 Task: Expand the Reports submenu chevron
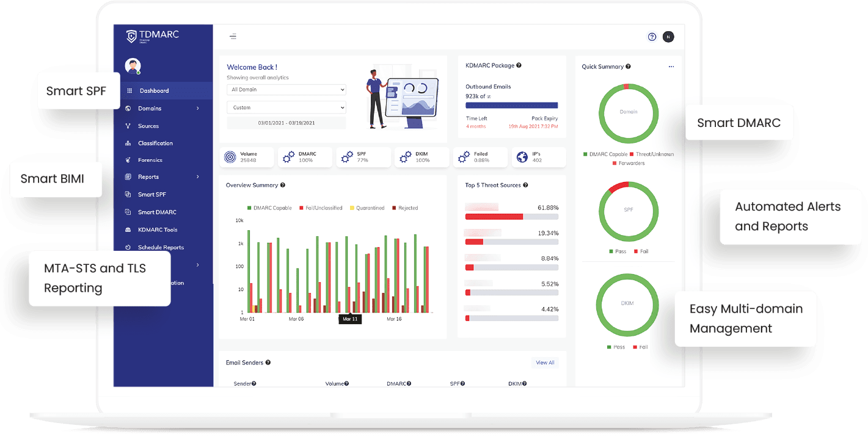[x=198, y=177]
